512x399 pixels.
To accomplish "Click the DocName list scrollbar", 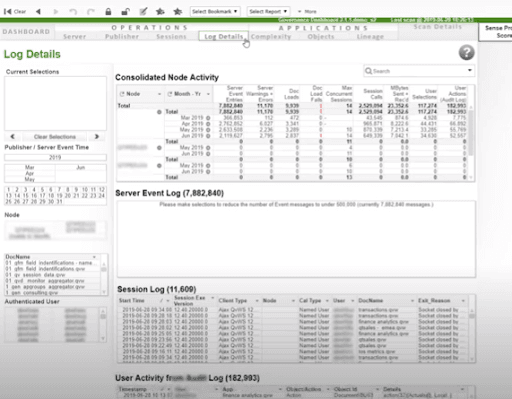I will 104,277.
